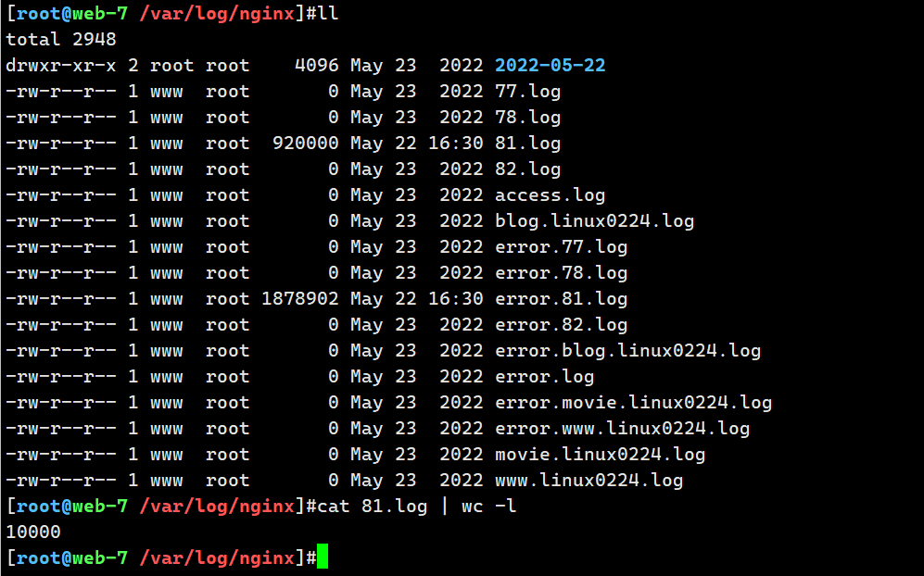Click the 'total 2948' output line
Image resolution: width=924 pixels, height=576 pixels.
(61, 40)
